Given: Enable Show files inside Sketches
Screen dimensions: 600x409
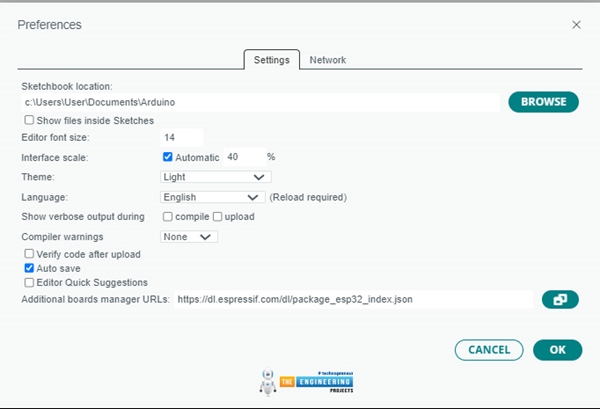Looking at the screenshot, I should click(x=29, y=120).
